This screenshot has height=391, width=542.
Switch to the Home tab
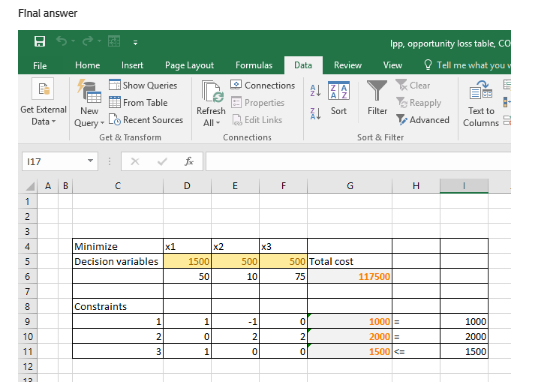87,65
